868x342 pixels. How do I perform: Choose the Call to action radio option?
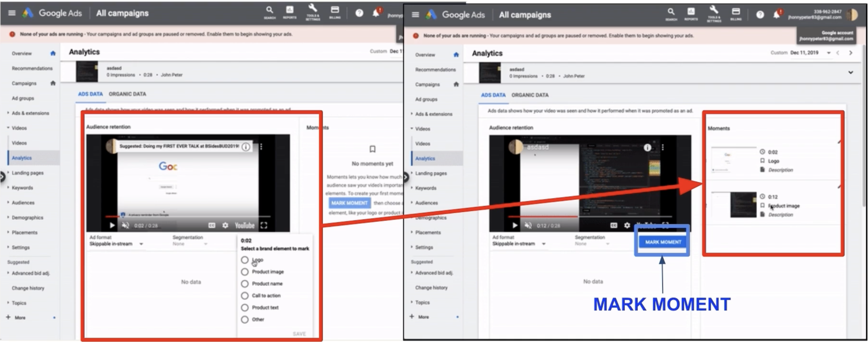(245, 296)
